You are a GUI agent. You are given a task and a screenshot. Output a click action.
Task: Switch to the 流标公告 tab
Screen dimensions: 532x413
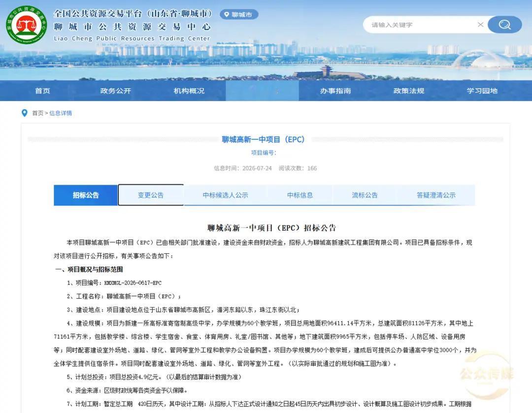(365, 195)
